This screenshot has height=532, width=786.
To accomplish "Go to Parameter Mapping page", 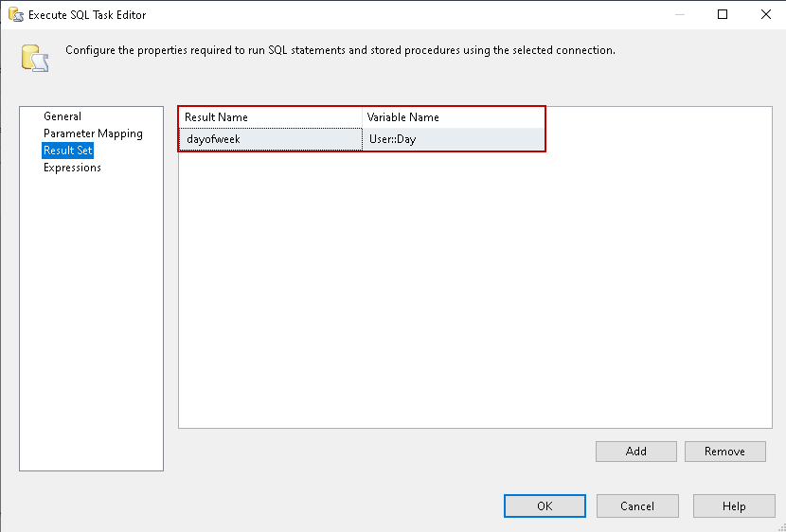I will click(93, 133).
